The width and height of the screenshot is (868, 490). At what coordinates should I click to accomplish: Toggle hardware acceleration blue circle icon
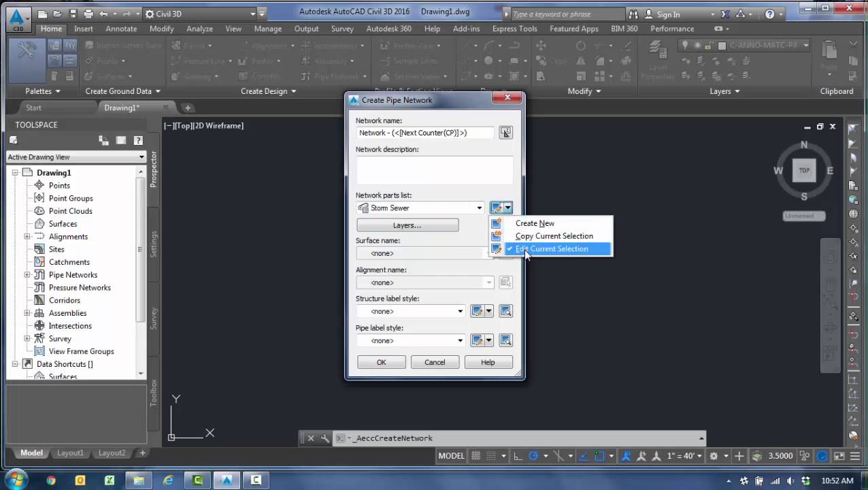point(822,456)
